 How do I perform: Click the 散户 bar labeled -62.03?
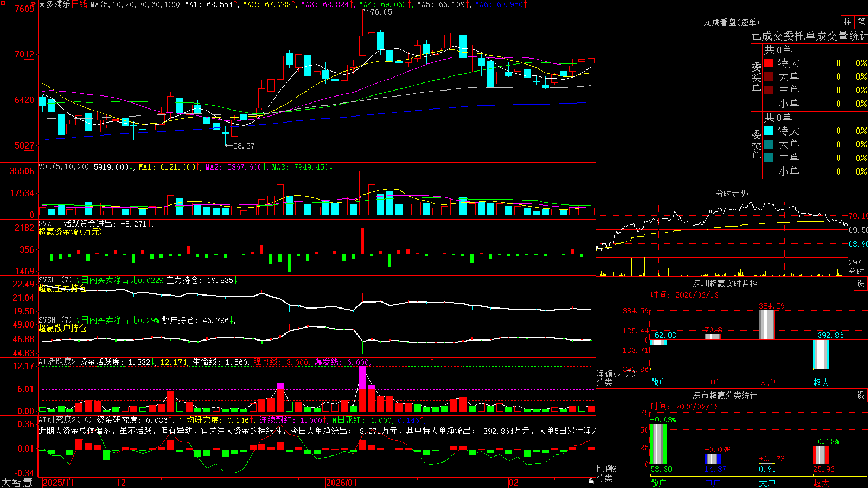[659, 342]
